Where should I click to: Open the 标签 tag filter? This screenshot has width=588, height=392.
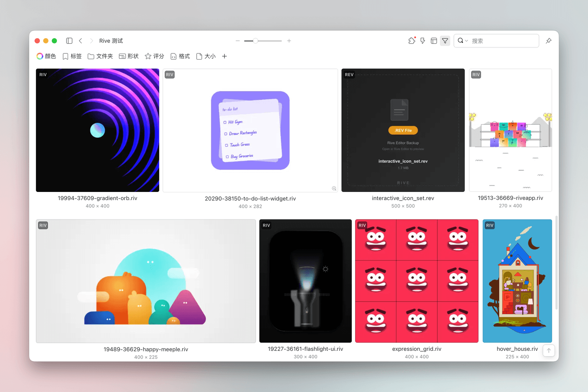(x=72, y=56)
